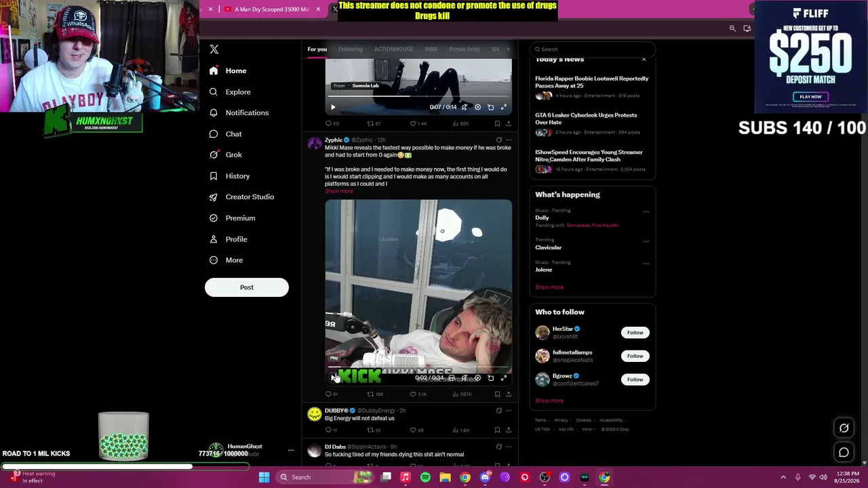Play the Somnia Lab video
The height and width of the screenshot is (488, 868).
333,107
